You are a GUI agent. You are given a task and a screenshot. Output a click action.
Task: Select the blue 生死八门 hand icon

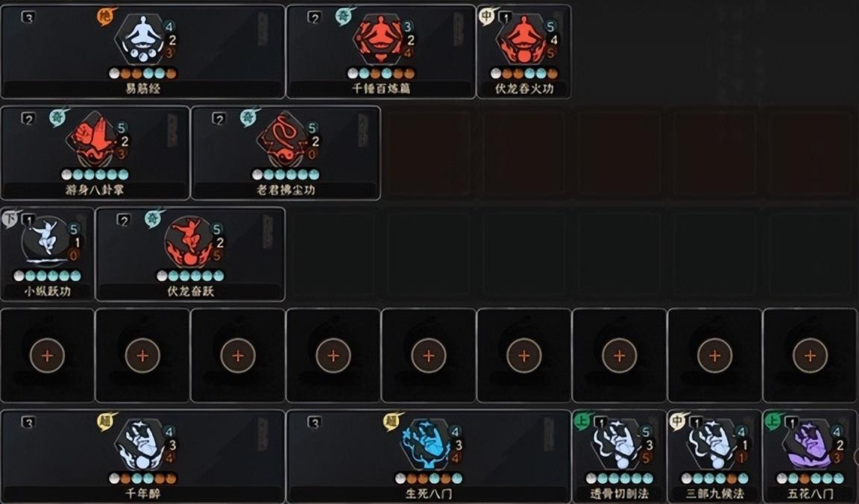[x=429, y=445]
